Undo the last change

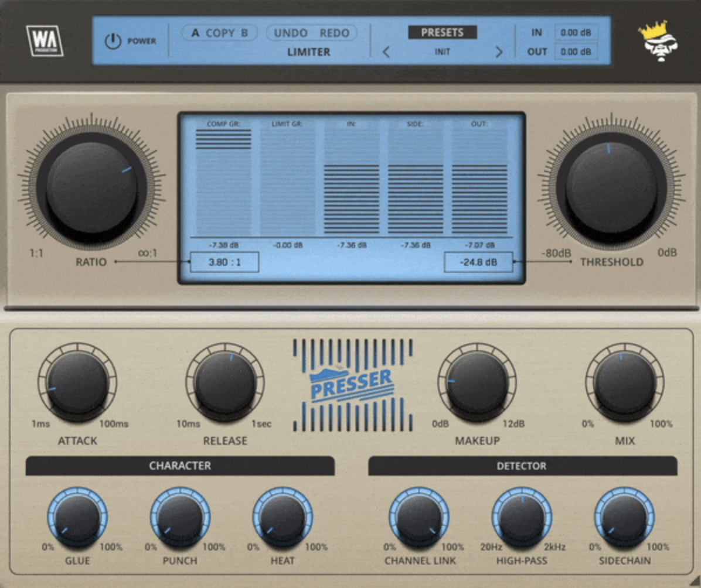point(291,33)
